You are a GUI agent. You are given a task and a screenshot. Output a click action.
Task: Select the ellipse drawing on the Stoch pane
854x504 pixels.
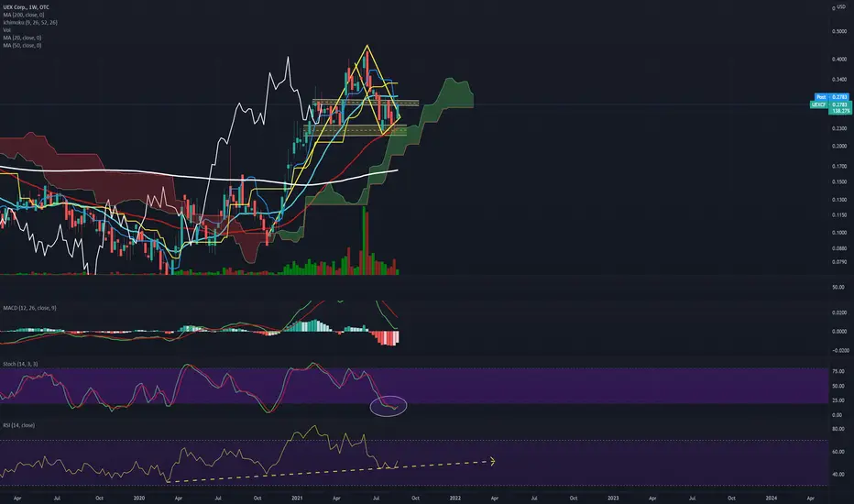[x=389, y=406]
